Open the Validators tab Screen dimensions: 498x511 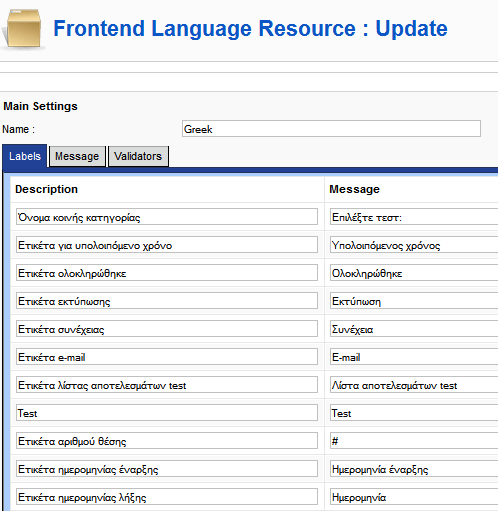(138, 156)
